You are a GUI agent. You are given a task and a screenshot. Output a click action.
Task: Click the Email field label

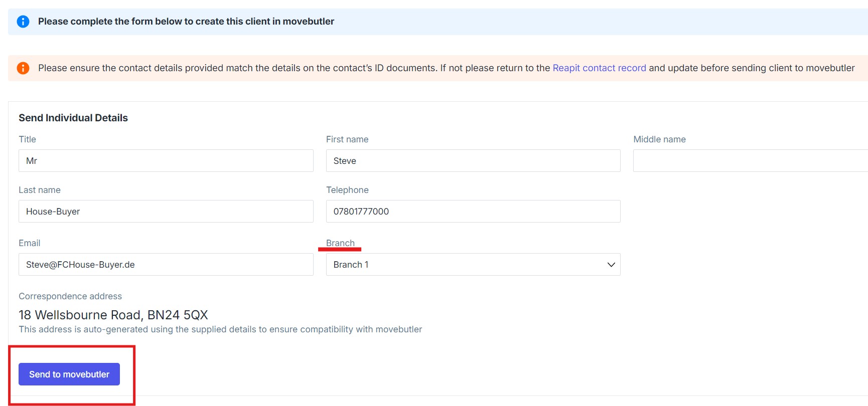coord(30,243)
